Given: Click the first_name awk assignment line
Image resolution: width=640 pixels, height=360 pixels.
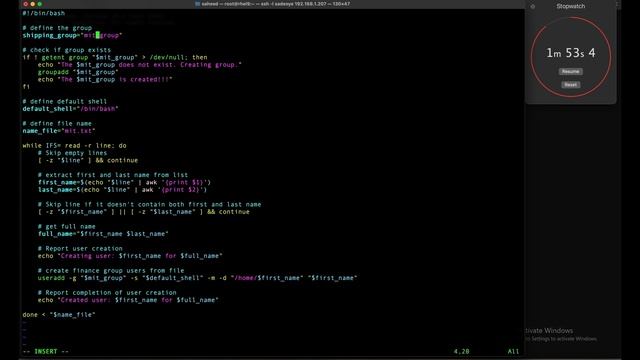Looking at the screenshot, I should [x=124, y=182].
